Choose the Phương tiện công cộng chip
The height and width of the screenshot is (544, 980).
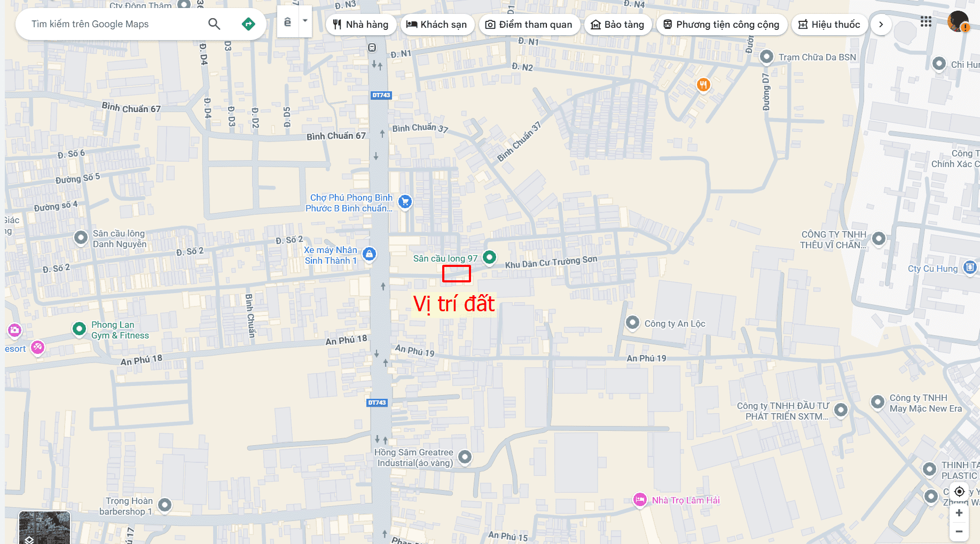(x=722, y=25)
